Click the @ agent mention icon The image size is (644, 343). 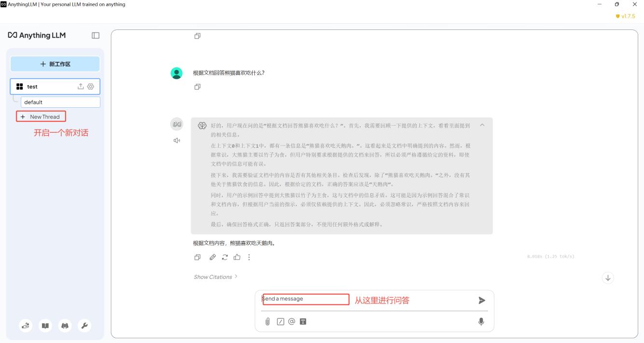point(291,321)
